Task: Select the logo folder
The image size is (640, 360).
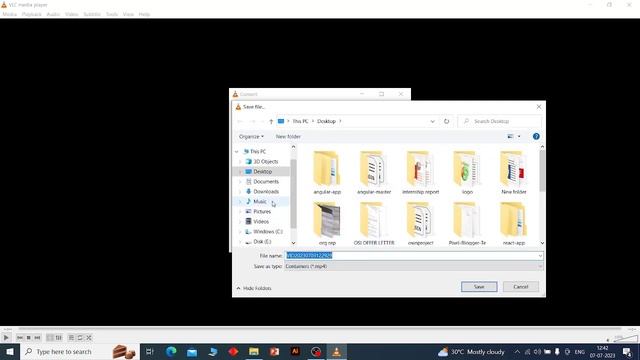Action: (x=467, y=173)
